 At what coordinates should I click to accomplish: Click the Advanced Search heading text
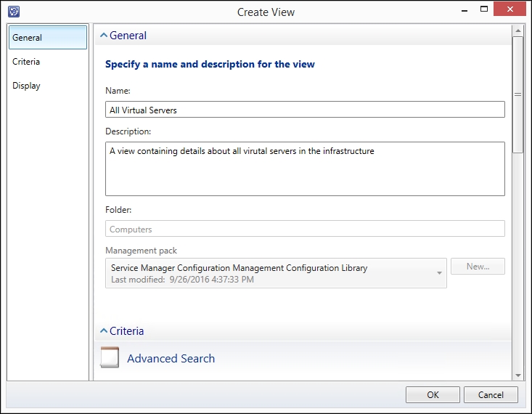point(171,358)
